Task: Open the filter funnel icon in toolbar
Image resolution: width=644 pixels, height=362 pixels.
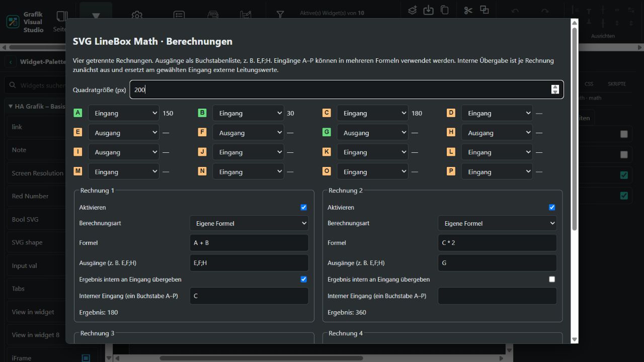Action: point(280,15)
